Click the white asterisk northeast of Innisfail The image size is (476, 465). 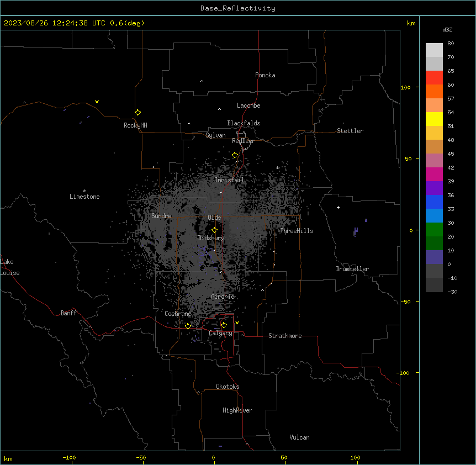tap(277, 168)
